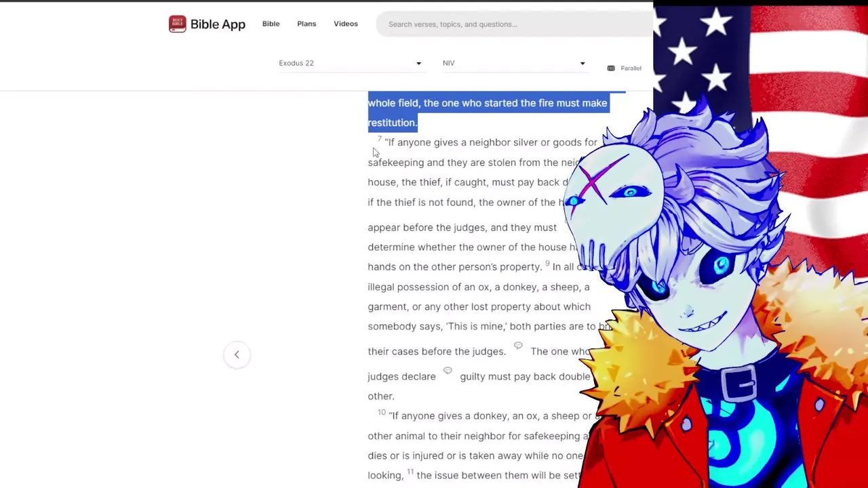Click line "other animal to their neighbor for safekeeping"
This screenshot has width=868, height=488.
(x=478, y=436)
